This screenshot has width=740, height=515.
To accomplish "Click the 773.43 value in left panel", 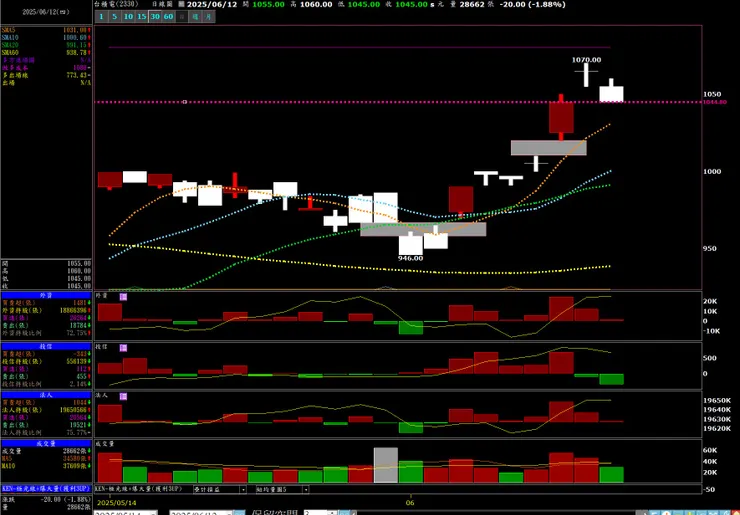I will (x=77, y=76).
